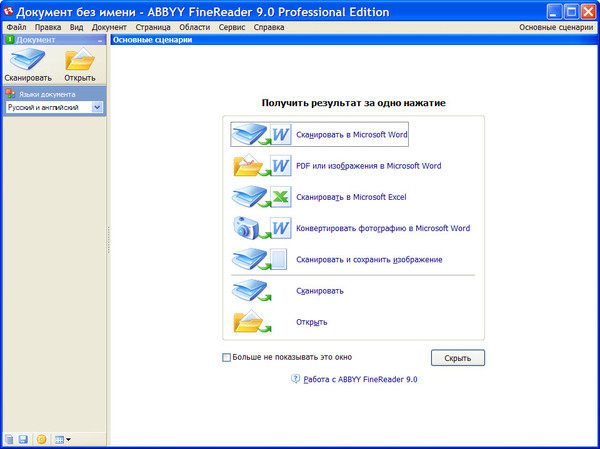This screenshot has height=449, width=600.
Task: Click the Открыть scenario in the list
Action: (280, 322)
